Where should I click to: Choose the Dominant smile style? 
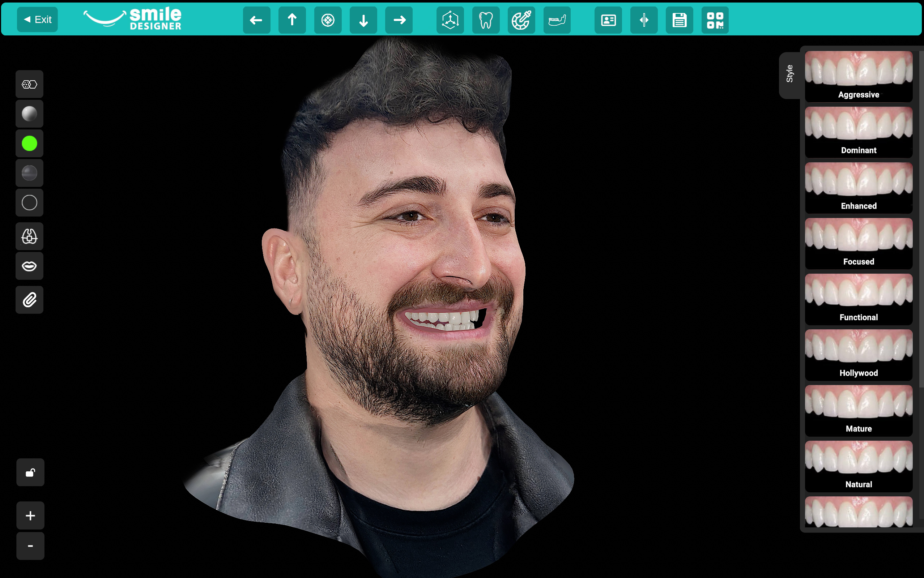(x=859, y=132)
